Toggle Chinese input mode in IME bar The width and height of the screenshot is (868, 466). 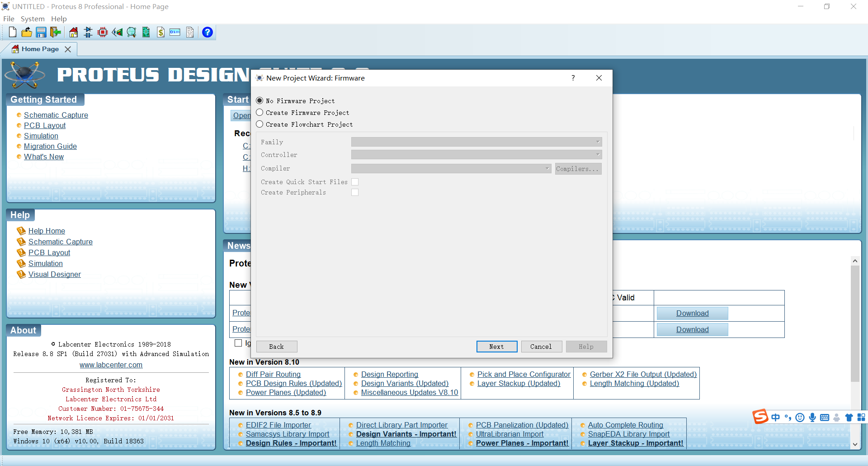click(x=776, y=417)
